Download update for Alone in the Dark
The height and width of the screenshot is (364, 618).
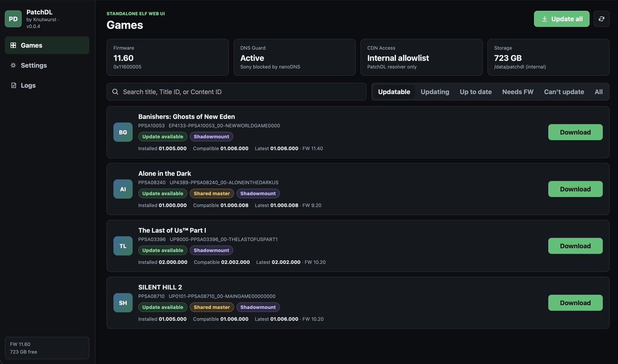[x=575, y=189]
